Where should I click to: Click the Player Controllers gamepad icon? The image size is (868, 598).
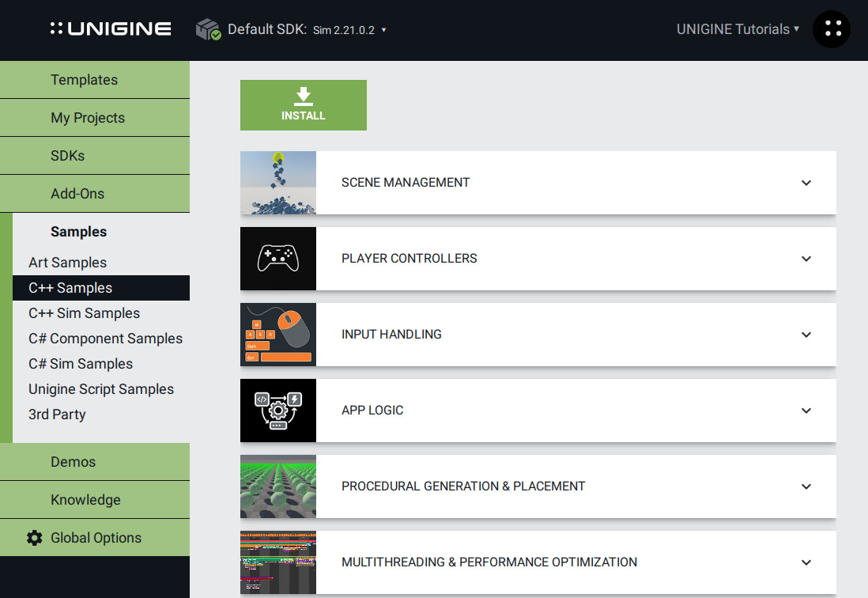[278, 259]
